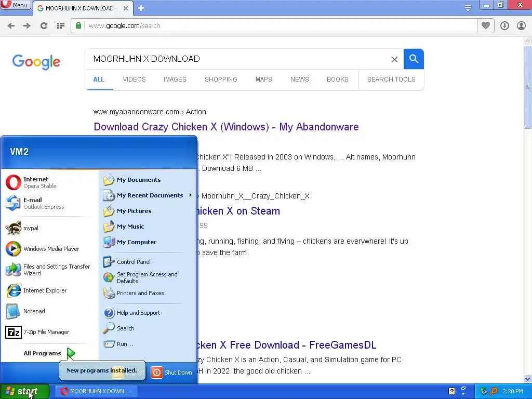Launch Internet Explorer

pos(50,290)
